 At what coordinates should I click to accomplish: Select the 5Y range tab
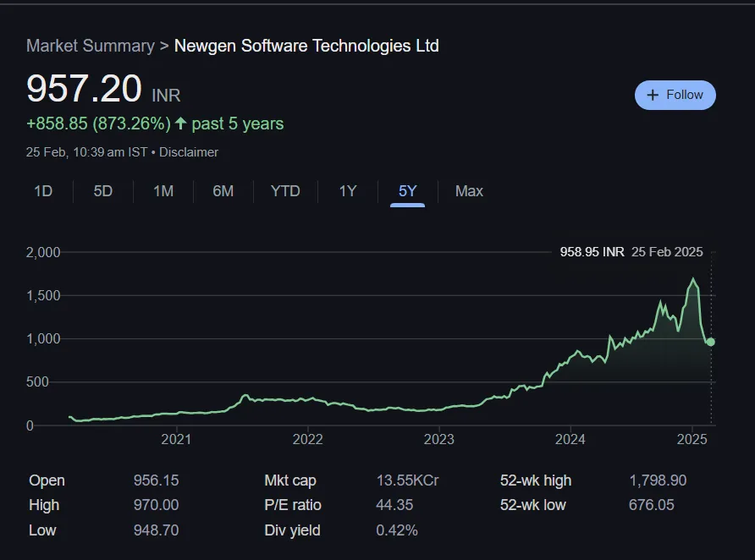pyautogui.click(x=407, y=191)
